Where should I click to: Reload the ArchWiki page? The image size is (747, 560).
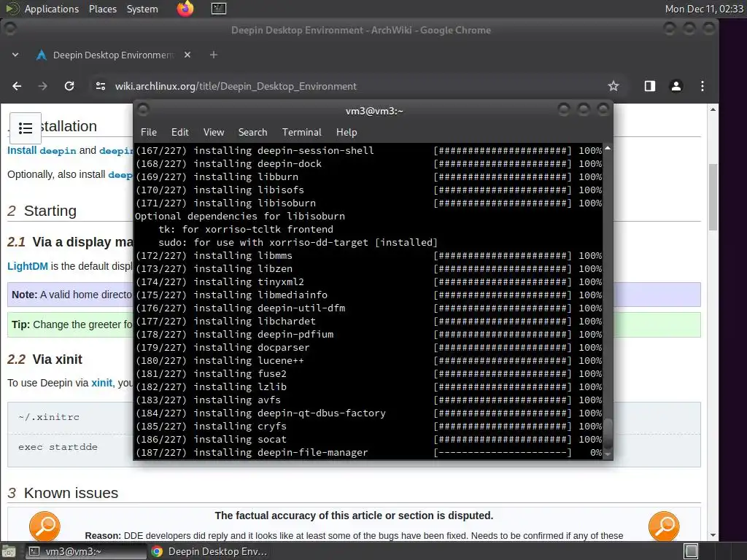[x=69, y=86]
